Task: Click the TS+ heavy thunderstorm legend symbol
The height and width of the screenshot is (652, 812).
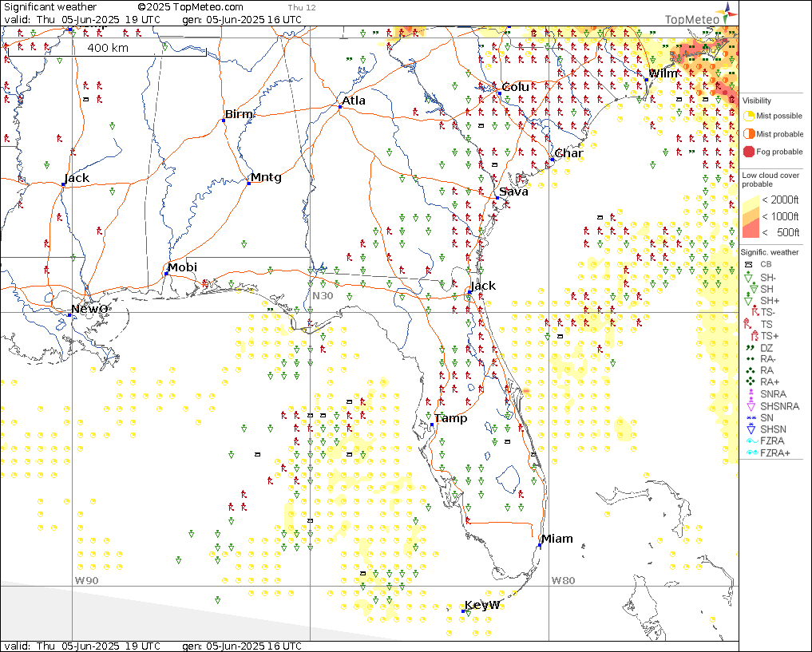Action: tap(755, 336)
